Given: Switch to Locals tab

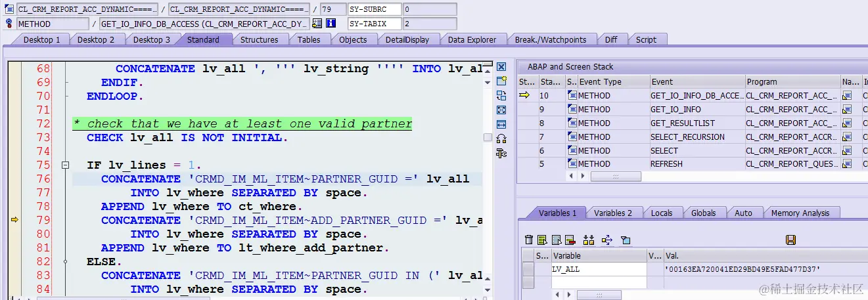Looking at the screenshot, I should 662,213.
